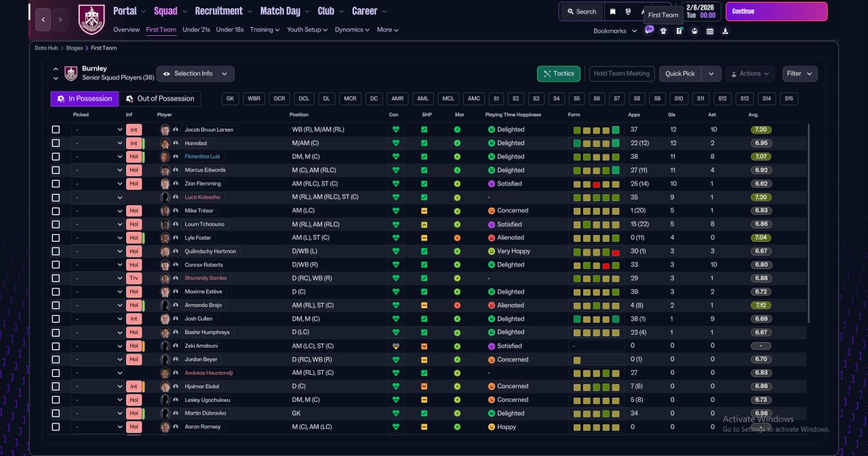Open the Filter dropdown
The width and height of the screenshot is (868, 456).
pyautogui.click(x=800, y=74)
